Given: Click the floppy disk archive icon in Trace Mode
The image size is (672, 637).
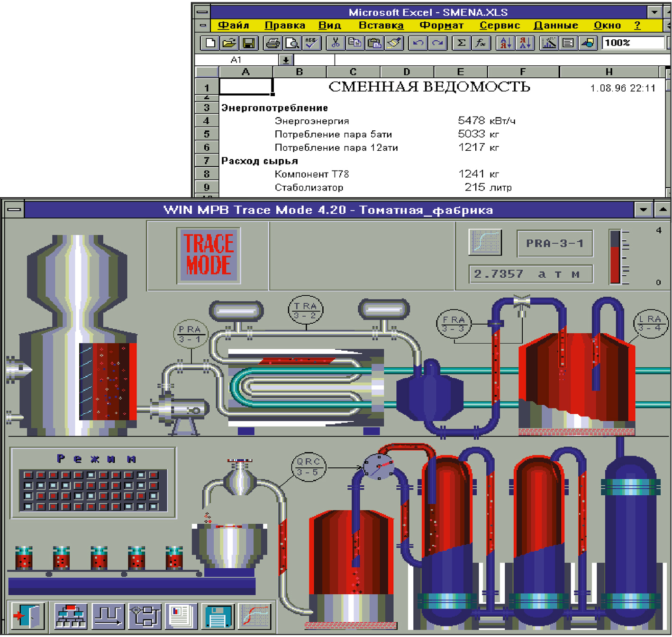Looking at the screenshot, I should coord(218,615).
